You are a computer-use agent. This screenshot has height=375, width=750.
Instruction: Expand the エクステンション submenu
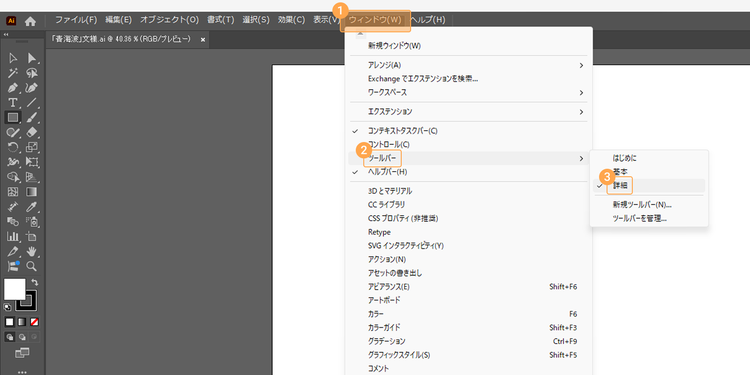coord(469,112)
